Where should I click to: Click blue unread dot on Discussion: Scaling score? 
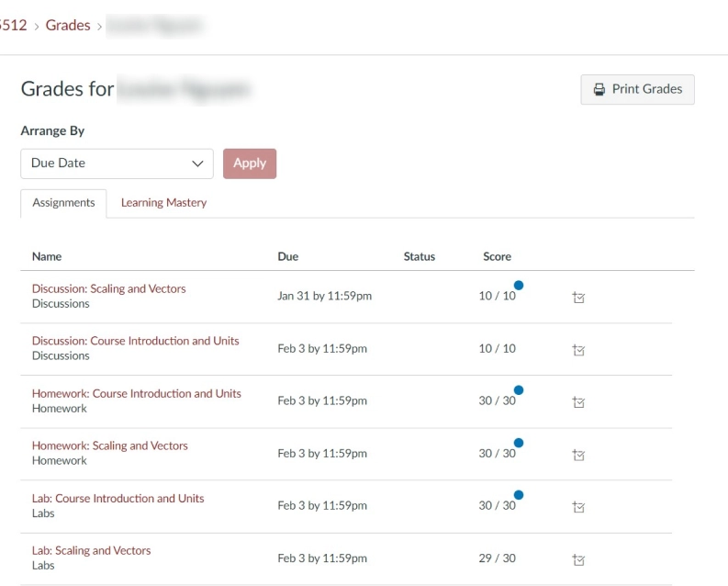tap(519, 286)
